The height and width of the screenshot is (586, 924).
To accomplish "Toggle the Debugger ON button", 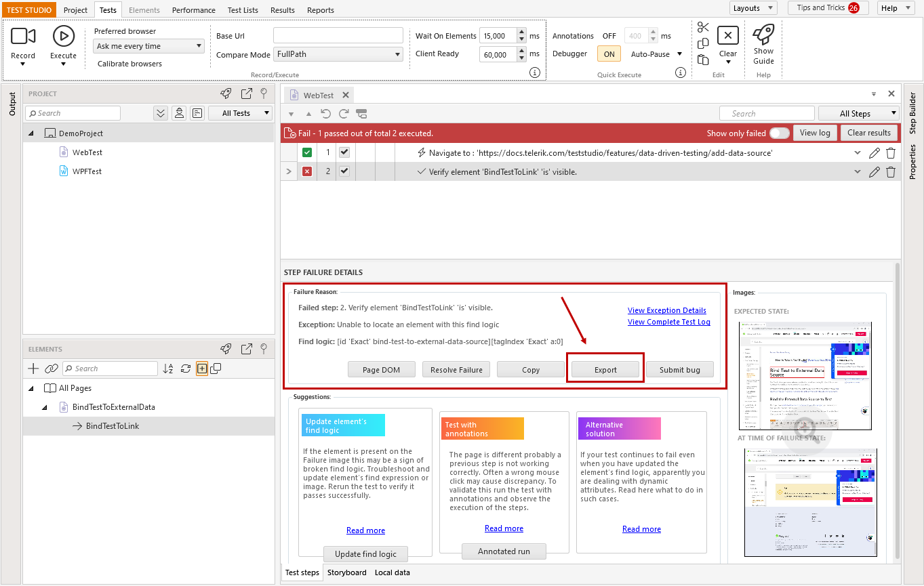I will tap(609, 54).
